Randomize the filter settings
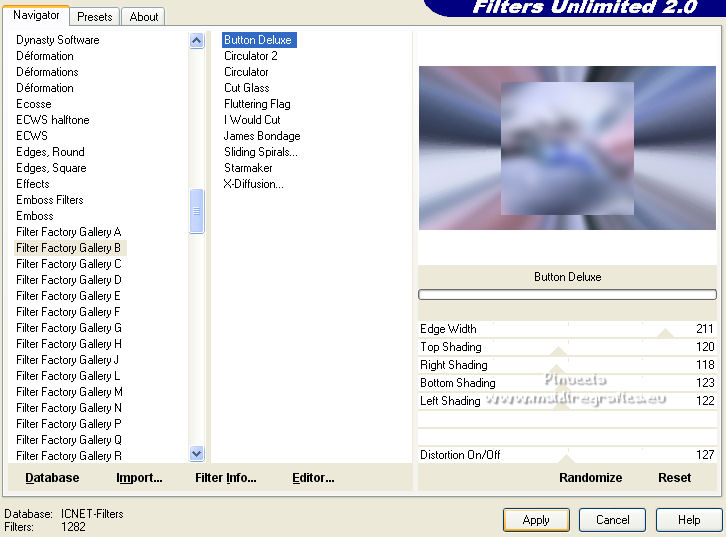Image resolution: width=726 pixels, height=537 pixels. tap(590, 478)
